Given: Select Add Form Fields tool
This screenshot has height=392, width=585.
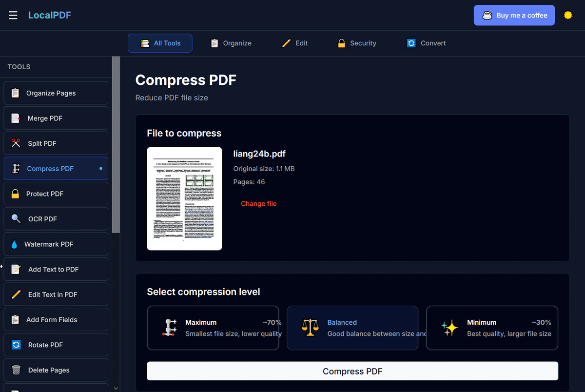Looking at the screenshot, I should (x=56, y=320).
